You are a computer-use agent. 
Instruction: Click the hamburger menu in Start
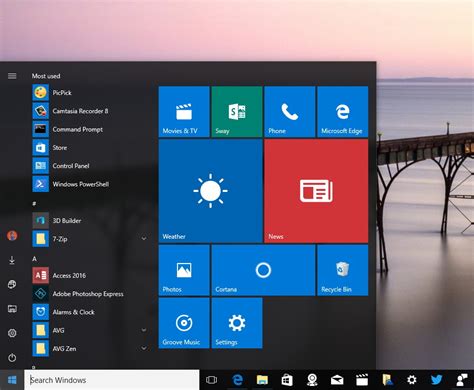(12, 76)
